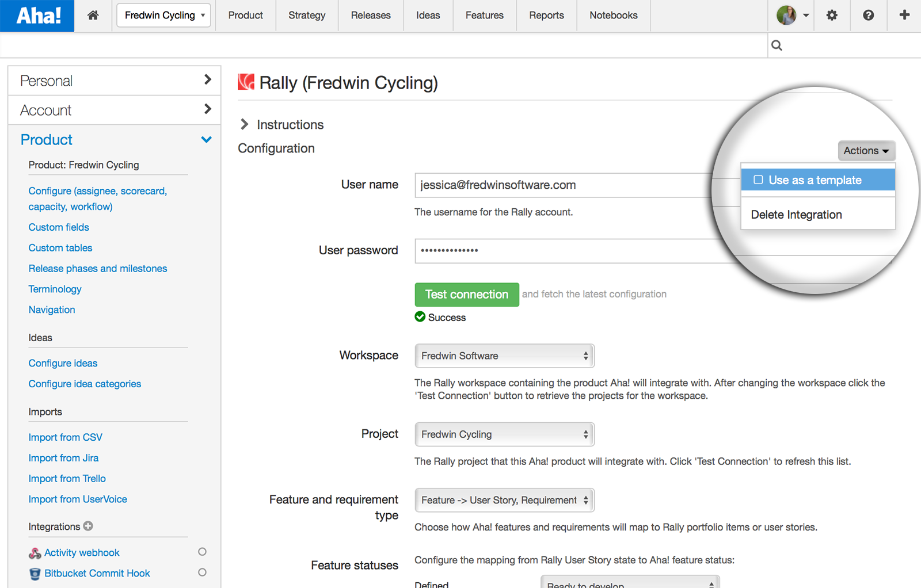This screenshot has height=588, width=921.
Task: Open Configure assignee, scorecard, capacity link
Action: click(98, 198)
